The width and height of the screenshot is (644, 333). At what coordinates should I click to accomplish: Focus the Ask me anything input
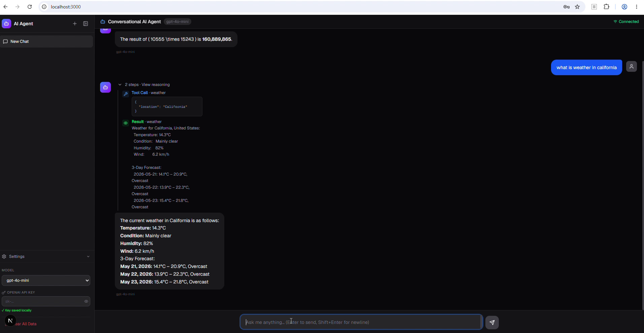point(361,322)
